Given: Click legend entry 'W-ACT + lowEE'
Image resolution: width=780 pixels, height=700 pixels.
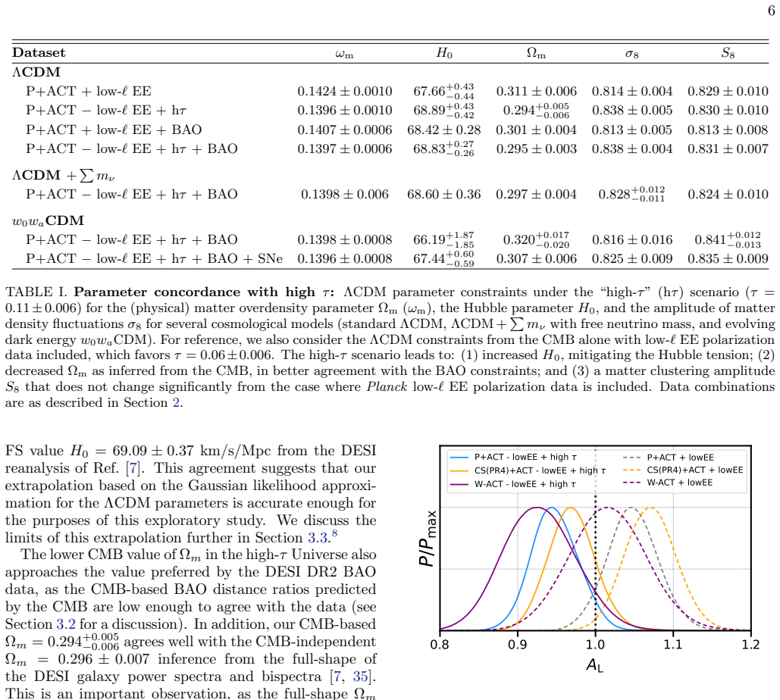Looking at the screenshot, I should pyautogui.click(x=679, y=483).
